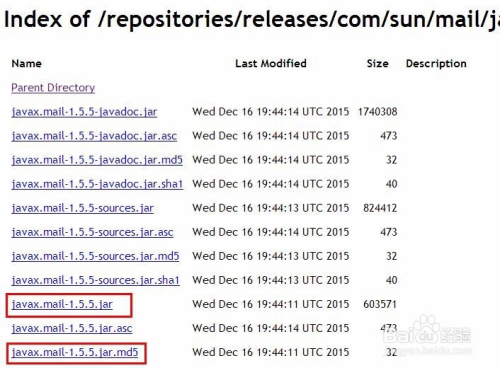Select size 473 of javadoc.jar.asc row
Screen dimensions: 500x368
click(389, 136)
